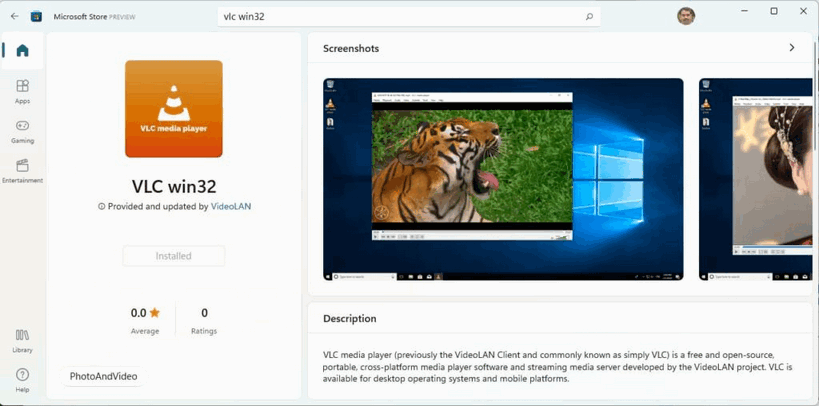Viewport: 819px width, 406px height.
Task: Click the PhotoAndVideo category tag
Action: pos(103,376)
